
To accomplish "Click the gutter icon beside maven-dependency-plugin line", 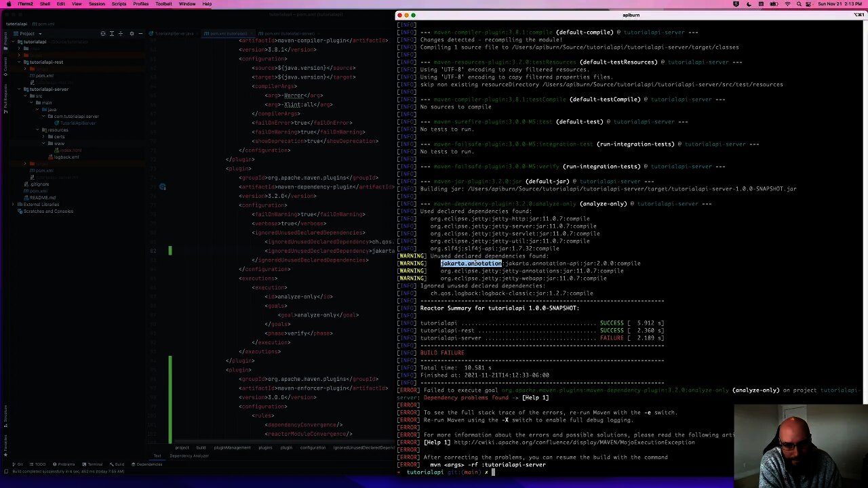I will point(162,187).
